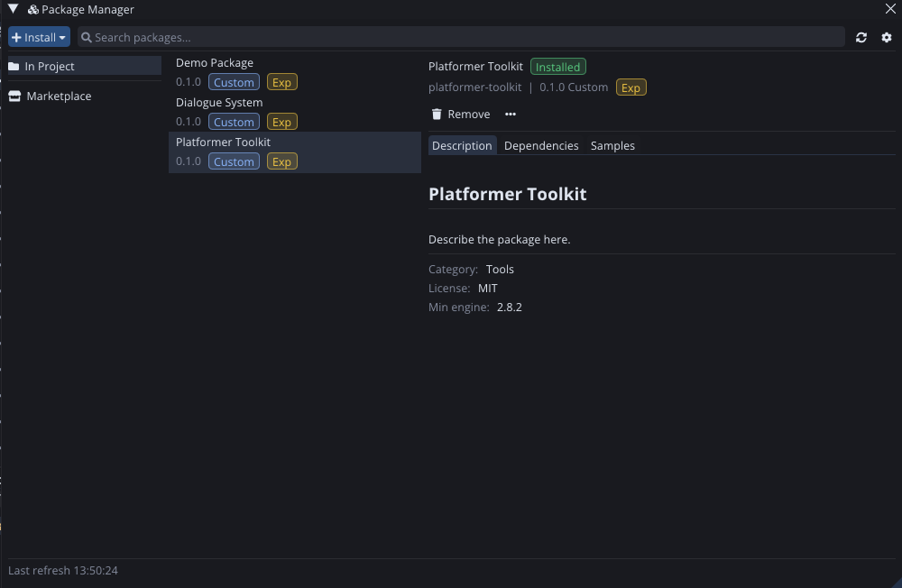902x588 pixels.
Task: Remove the Platformer Toolkit package
Action: [x=461, y=114]
